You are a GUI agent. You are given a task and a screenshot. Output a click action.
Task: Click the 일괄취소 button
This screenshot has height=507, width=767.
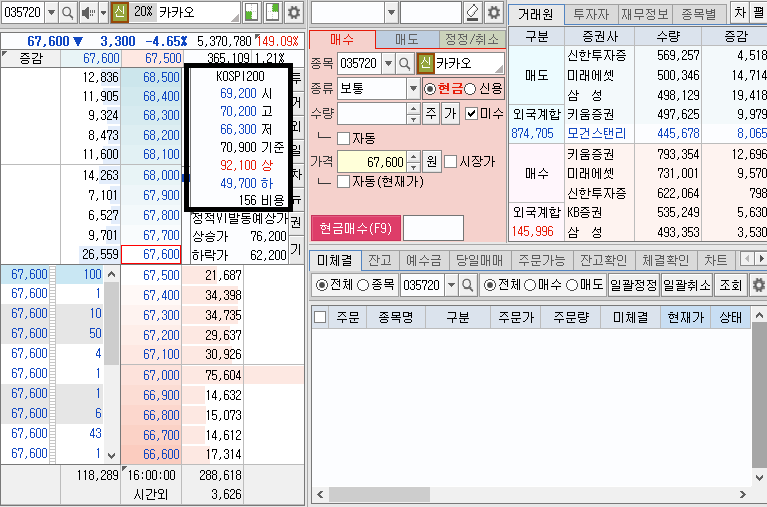tap(686, 285)
